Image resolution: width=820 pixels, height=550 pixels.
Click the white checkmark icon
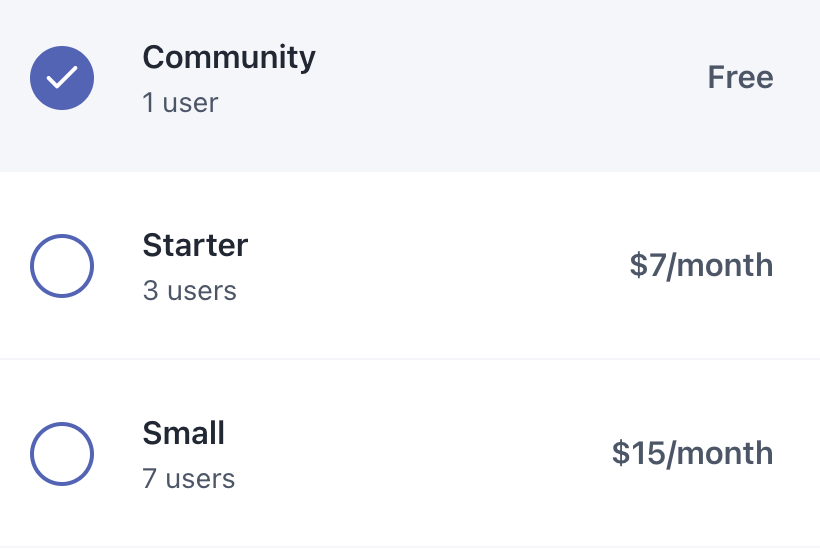coord(62,77)
